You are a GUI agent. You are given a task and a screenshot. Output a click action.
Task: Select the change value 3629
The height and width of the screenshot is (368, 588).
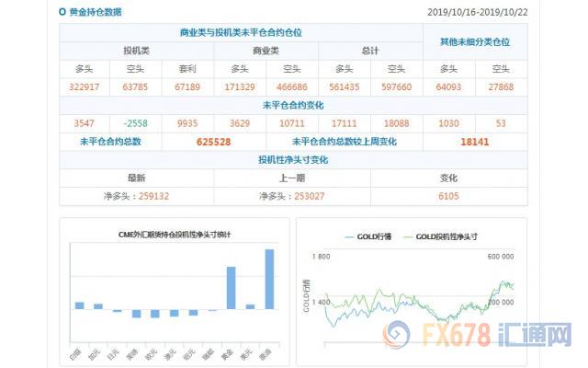pos(240,123)
